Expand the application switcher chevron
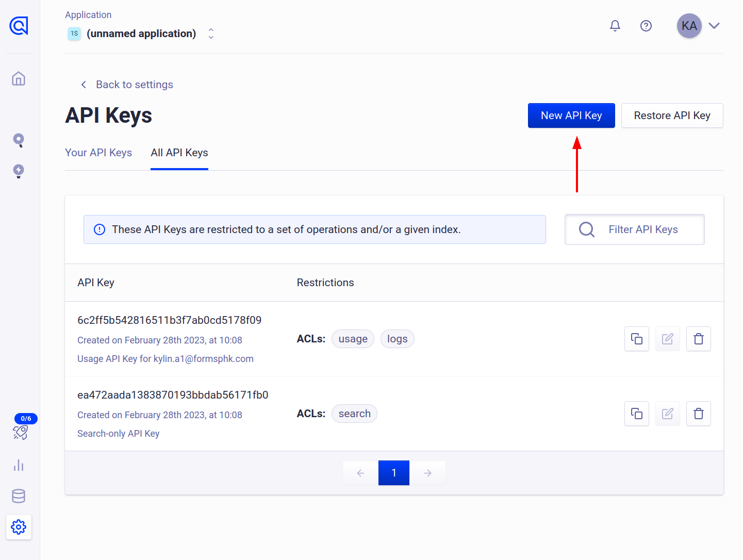The image size is (743, 560). point(211,33)
